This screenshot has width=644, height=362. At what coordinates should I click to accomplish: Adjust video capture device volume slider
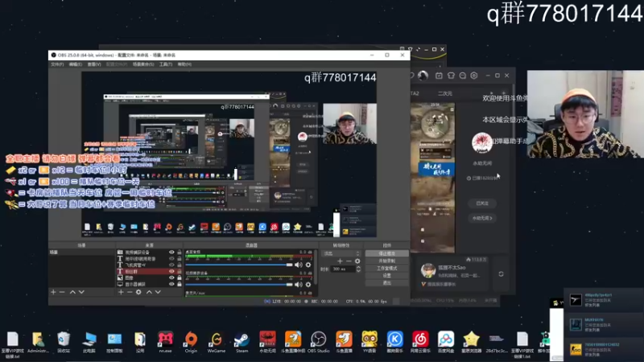tap(239, 285)
